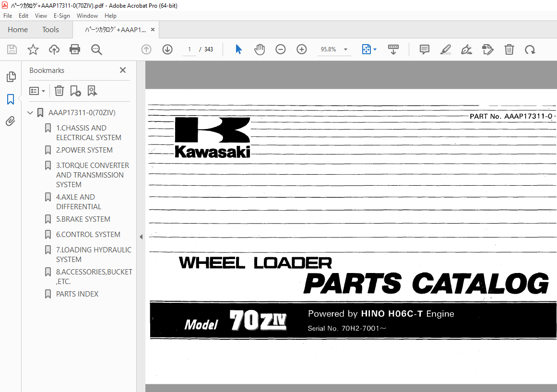Find current bookmark icon

(92, 91)
